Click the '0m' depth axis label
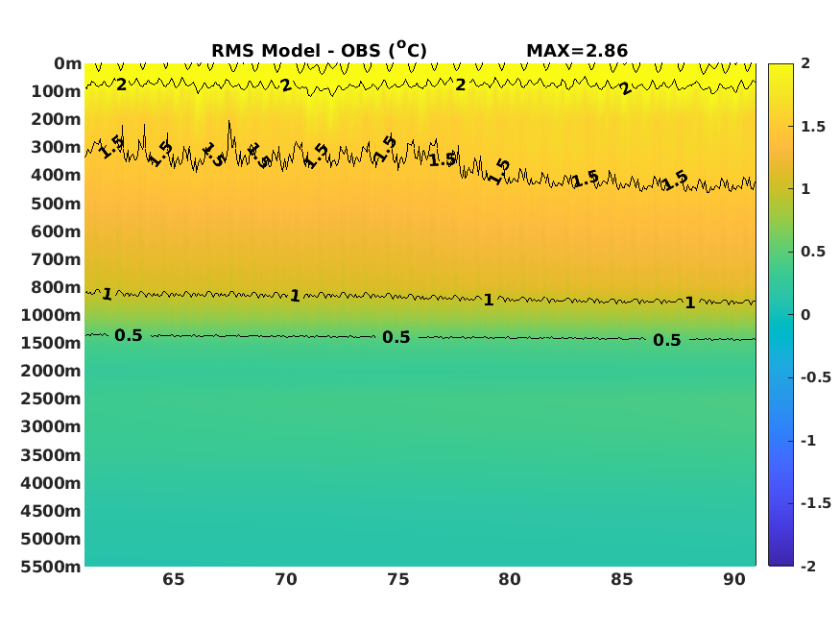The image size is (840, 630). (x=67, y=63)
